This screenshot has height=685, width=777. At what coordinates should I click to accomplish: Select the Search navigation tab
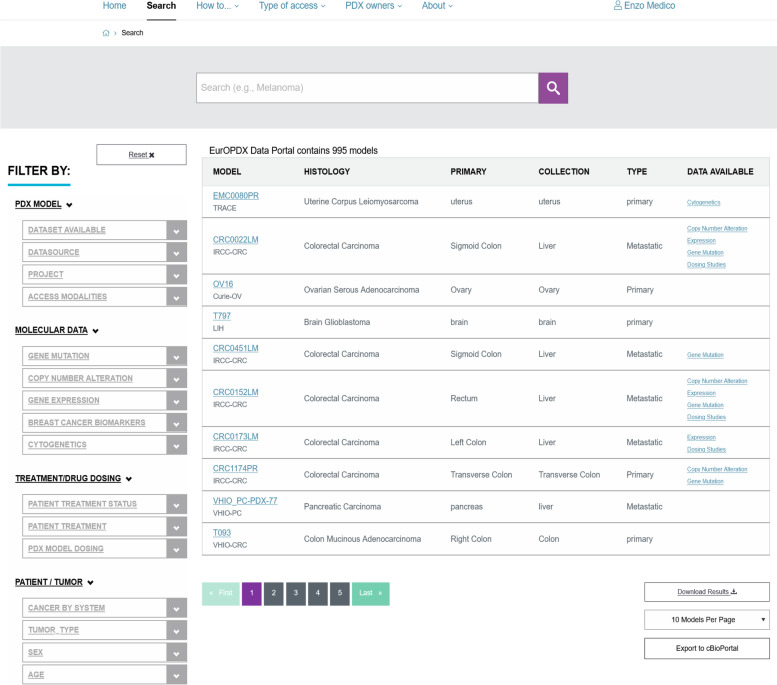[161, 5]
